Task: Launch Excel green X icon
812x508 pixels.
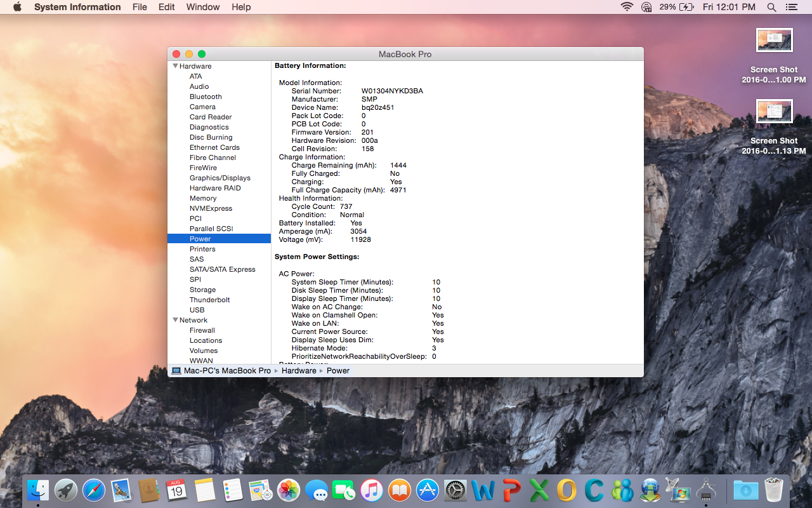Action: pos(539,490)
